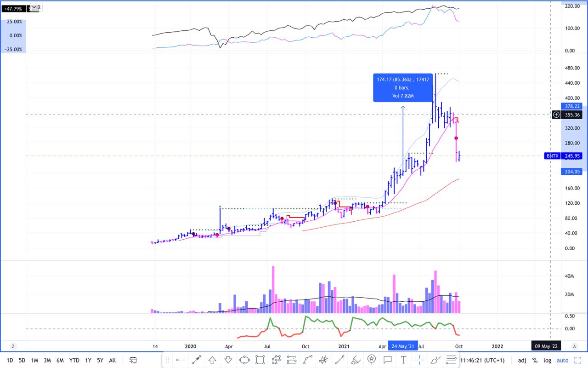Click the All time range button
588x368 pixels.
click(x=112, y=361)
